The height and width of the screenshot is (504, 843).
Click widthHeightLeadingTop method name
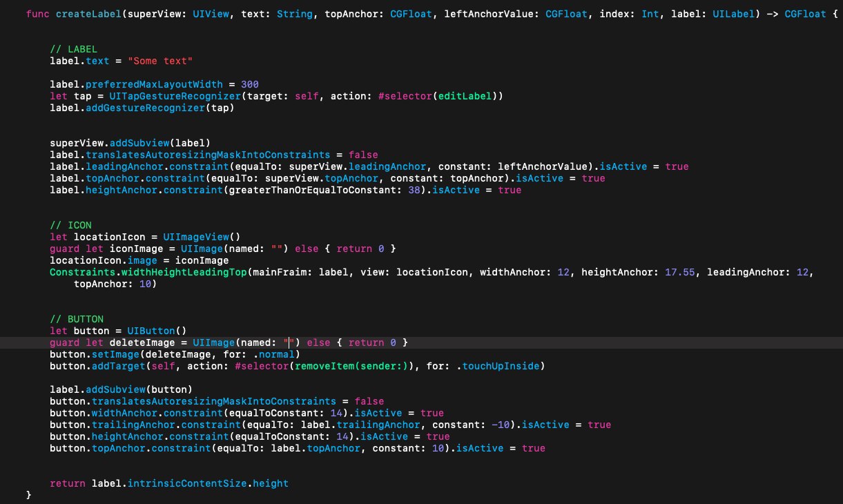pos(183,272)
